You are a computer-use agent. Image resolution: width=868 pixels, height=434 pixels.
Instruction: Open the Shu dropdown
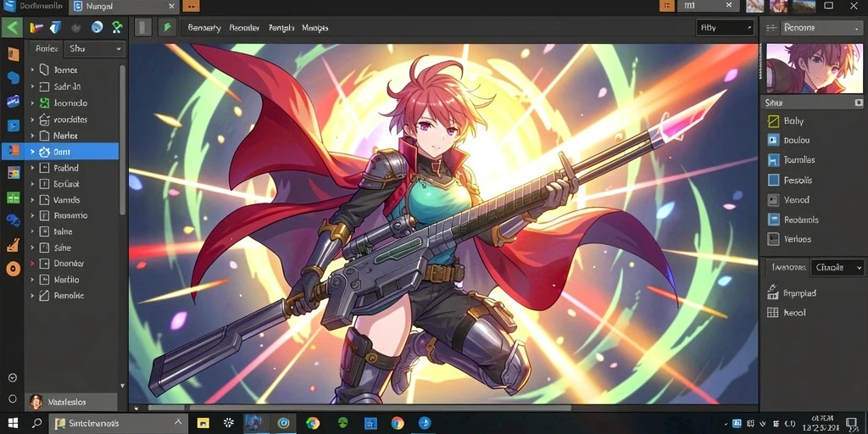click(x=95, y=48)
